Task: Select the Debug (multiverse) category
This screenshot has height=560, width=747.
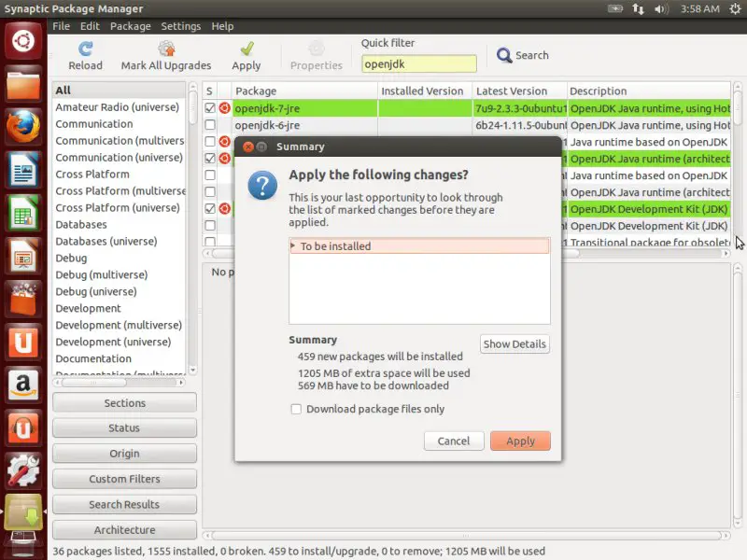Action: tap(119, 274)
